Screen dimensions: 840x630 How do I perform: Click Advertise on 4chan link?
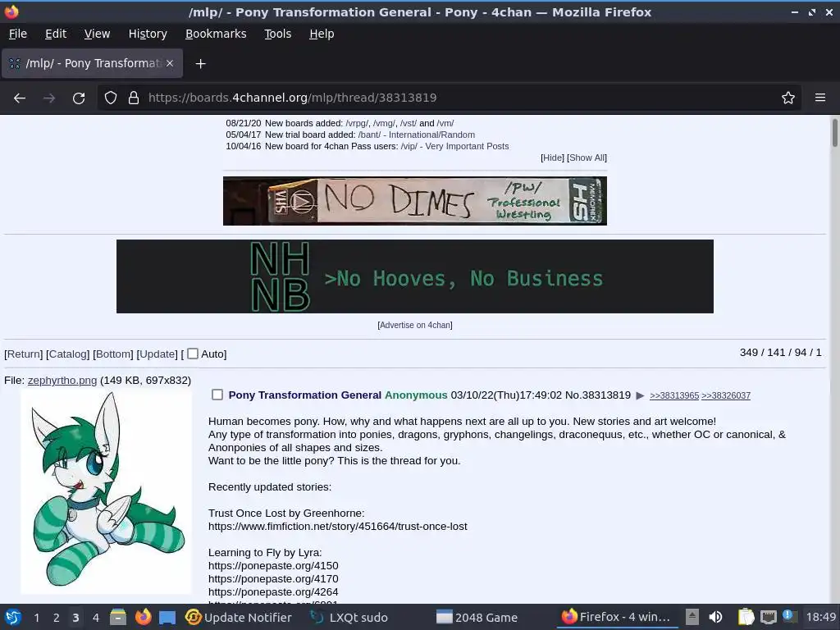[x=414, y=325]
